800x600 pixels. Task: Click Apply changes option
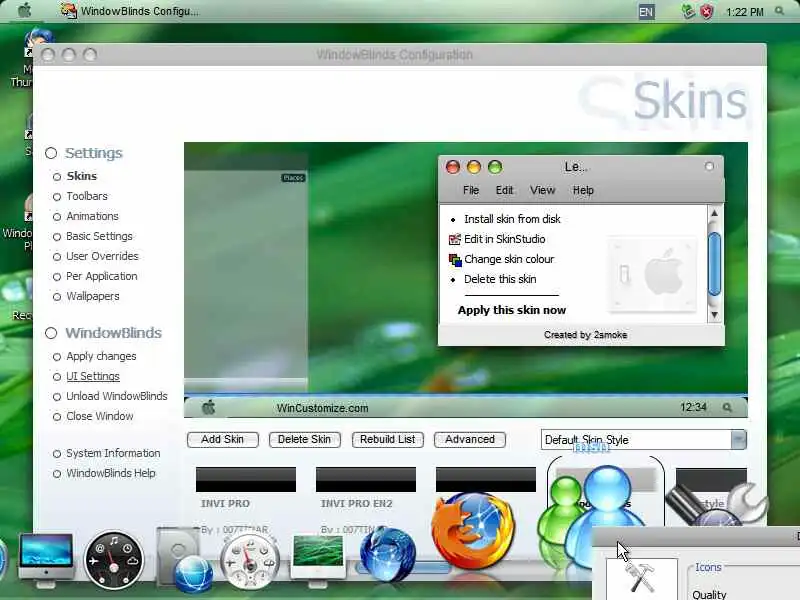101,356
